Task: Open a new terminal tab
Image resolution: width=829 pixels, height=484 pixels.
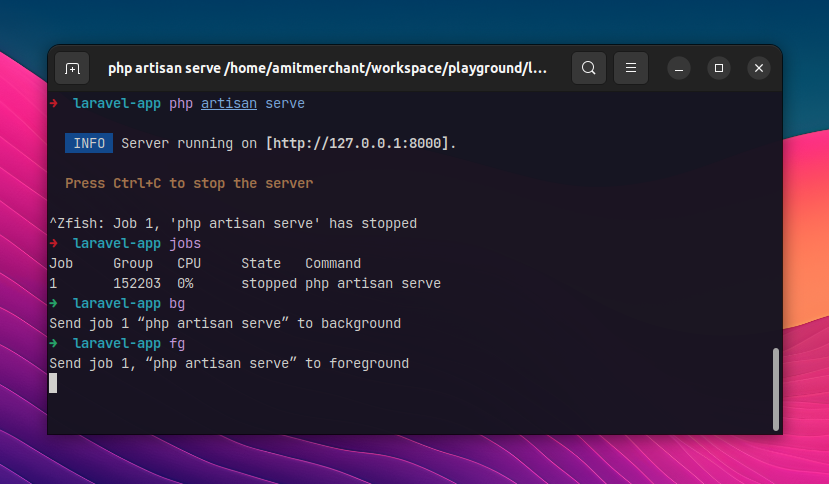Action: (x=72, y=68)
